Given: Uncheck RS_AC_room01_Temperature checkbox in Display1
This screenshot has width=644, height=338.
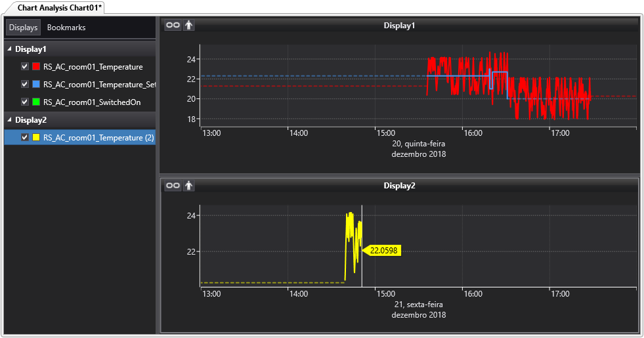Looking at the screenshot, I should [25, 66].
